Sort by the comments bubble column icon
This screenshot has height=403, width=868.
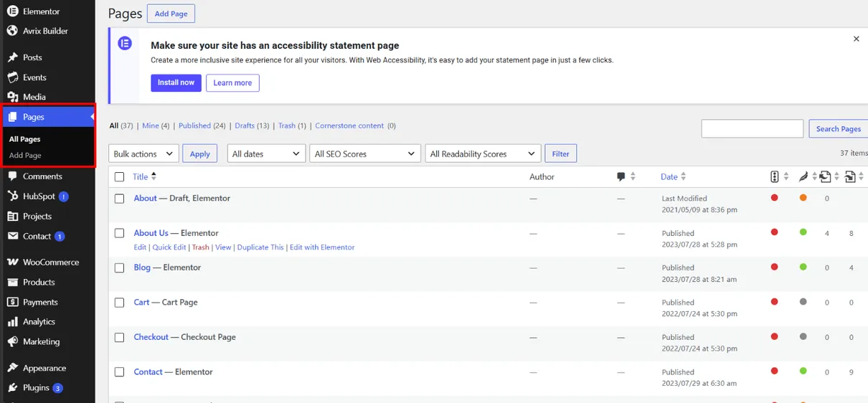[x=621, y=176]
